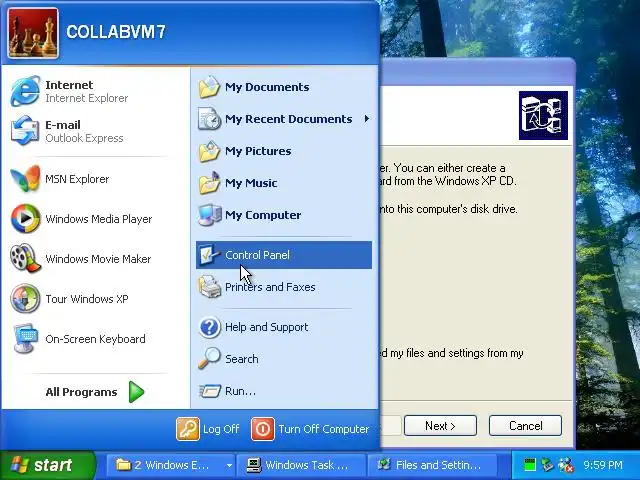640x480 pixels.
Task: Click the green monitor tray icon
Action: coord(530,464)
